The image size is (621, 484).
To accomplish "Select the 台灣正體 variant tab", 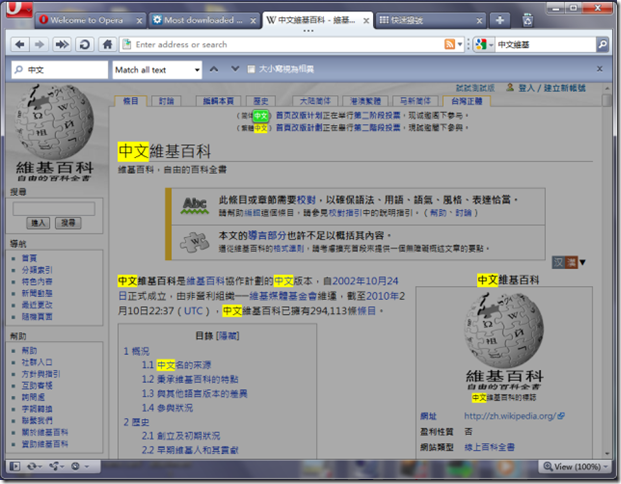I will [467, 101].
